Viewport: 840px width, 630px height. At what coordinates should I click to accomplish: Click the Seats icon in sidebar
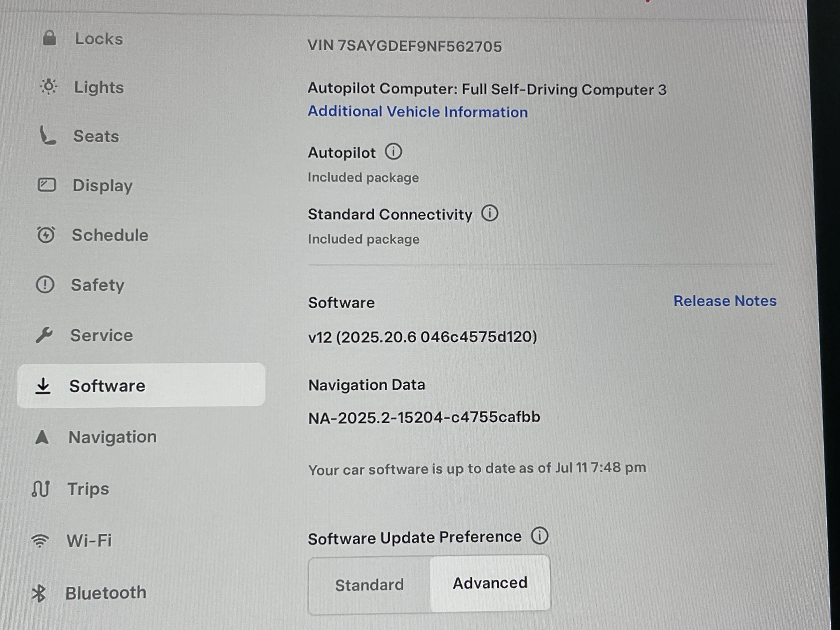(48, 136)
